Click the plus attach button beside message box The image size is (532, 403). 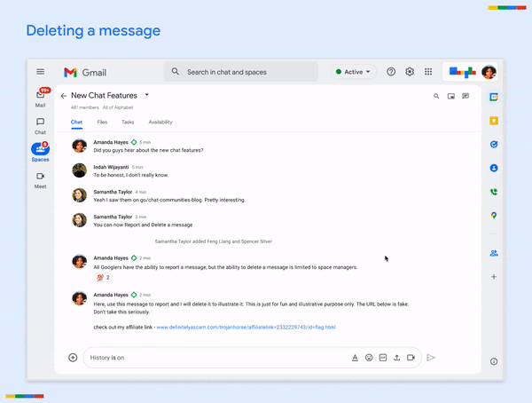(x=73, y=358)
